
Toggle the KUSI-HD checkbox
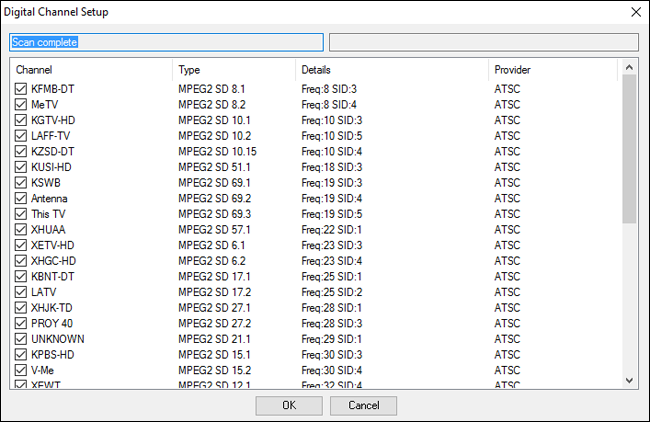coord(21,167)
